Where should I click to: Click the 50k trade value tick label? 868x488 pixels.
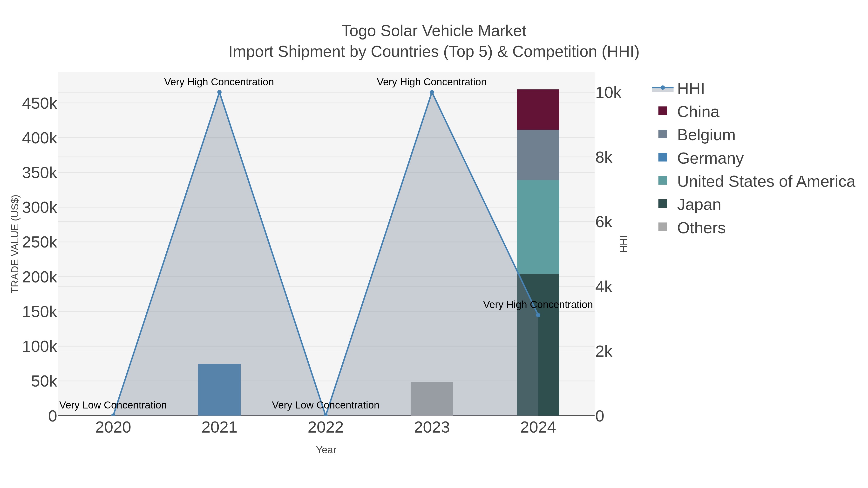point(44,381)
